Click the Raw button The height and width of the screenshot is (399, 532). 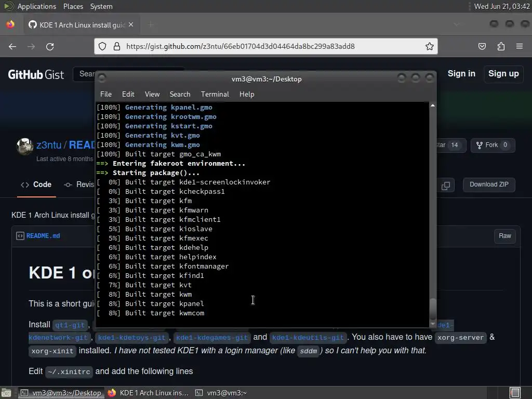[x=505, y=236]
